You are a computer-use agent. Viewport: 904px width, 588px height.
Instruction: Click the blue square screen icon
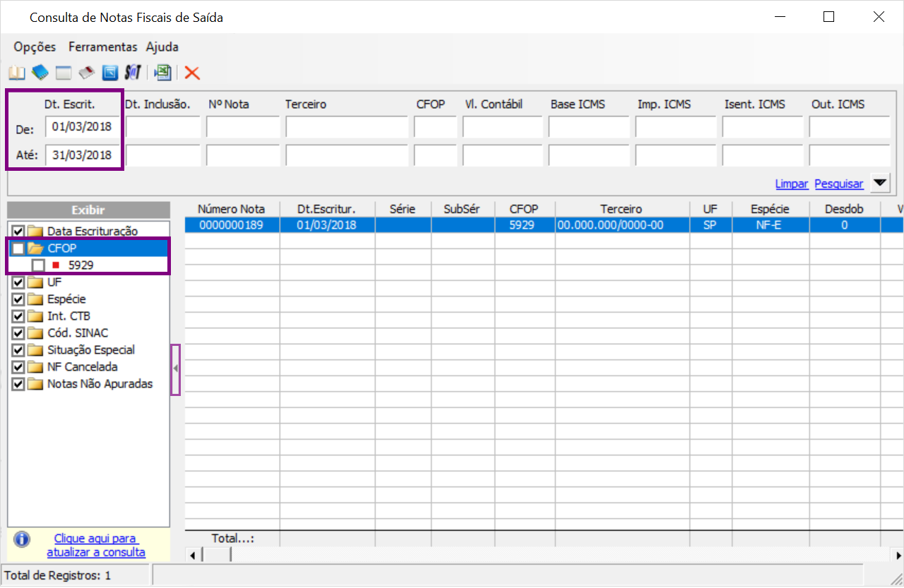[109, 73]
